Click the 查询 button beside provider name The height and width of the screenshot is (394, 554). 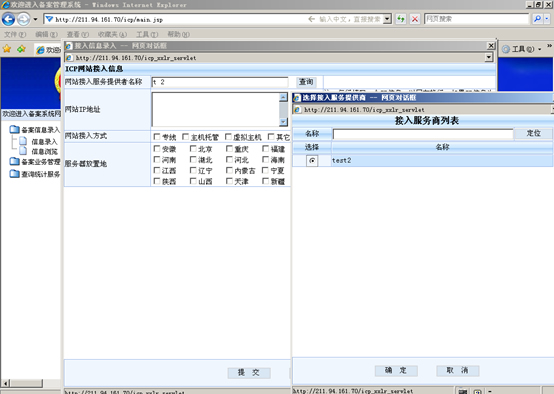tap(306, 82)
